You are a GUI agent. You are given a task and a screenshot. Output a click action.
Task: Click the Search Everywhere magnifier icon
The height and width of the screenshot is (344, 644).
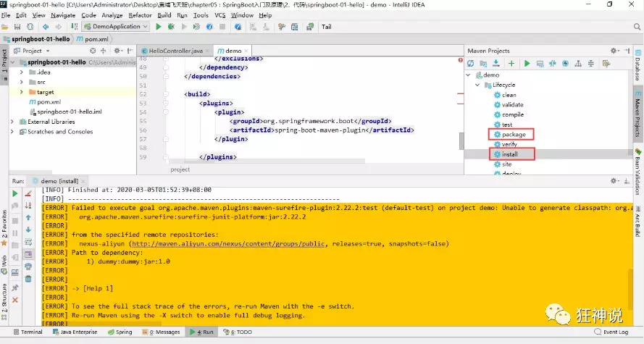pos(637,27)
